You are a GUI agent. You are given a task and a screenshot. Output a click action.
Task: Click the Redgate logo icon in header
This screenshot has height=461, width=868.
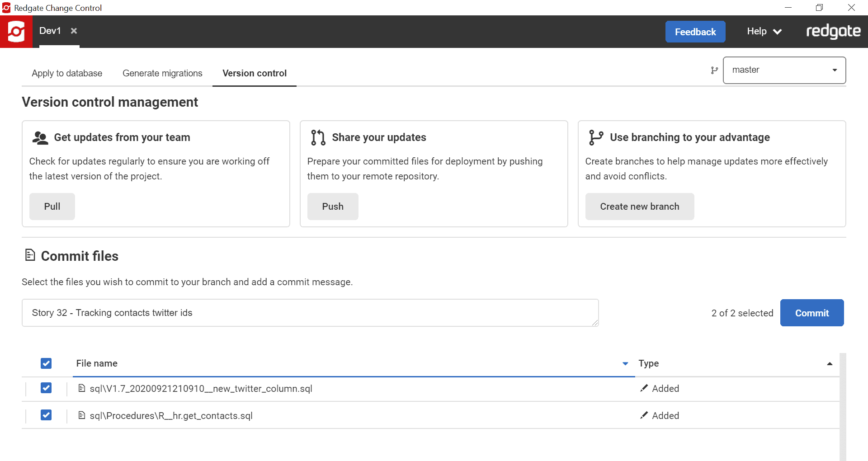[x=16, y=32]
